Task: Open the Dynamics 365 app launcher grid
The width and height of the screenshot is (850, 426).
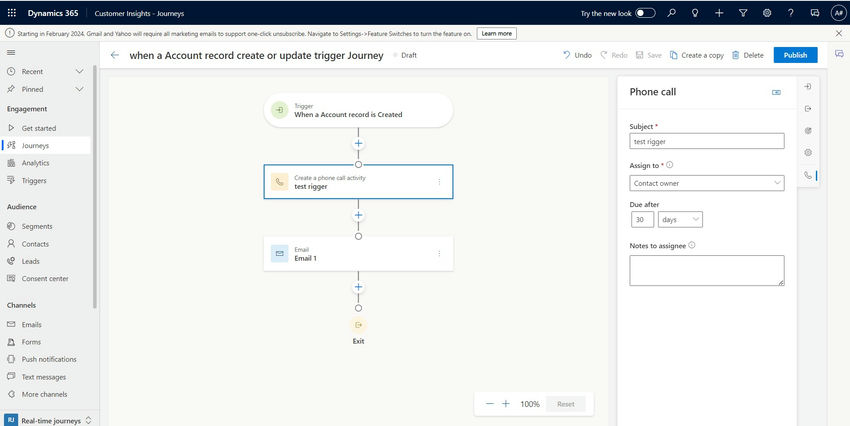Action: 12,13
